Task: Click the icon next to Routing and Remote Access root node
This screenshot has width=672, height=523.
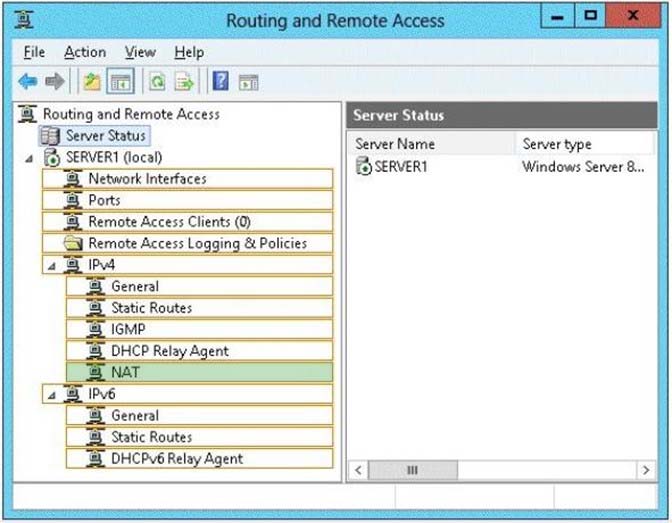Action: [x=28, y=114]
